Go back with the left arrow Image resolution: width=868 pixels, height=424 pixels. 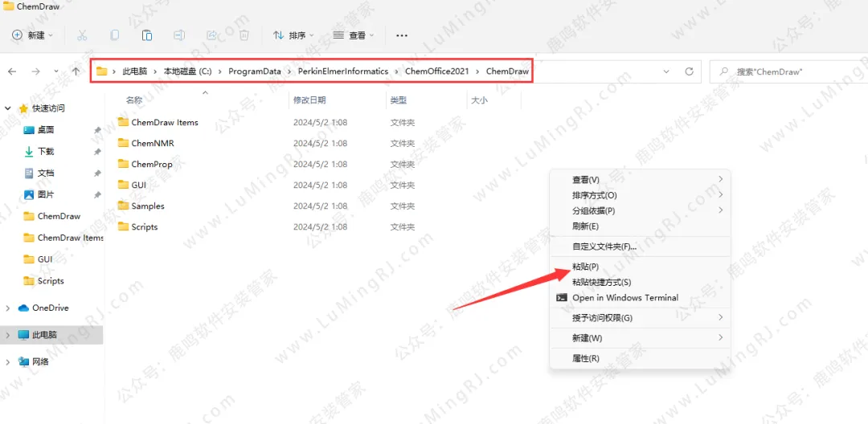click(x=12, y=71)
